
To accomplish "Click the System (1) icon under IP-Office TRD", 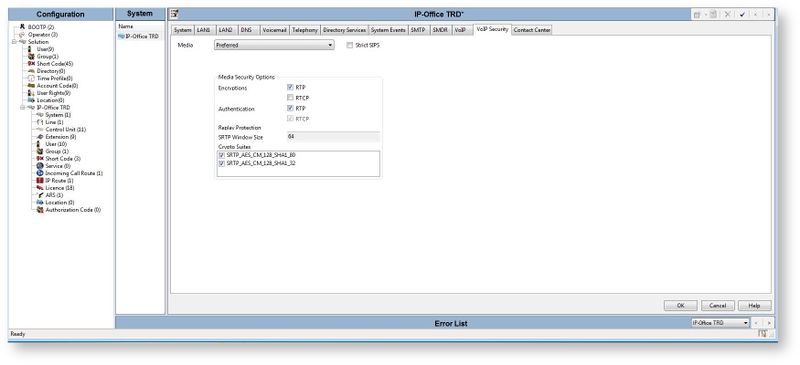I will click(40, 115).
